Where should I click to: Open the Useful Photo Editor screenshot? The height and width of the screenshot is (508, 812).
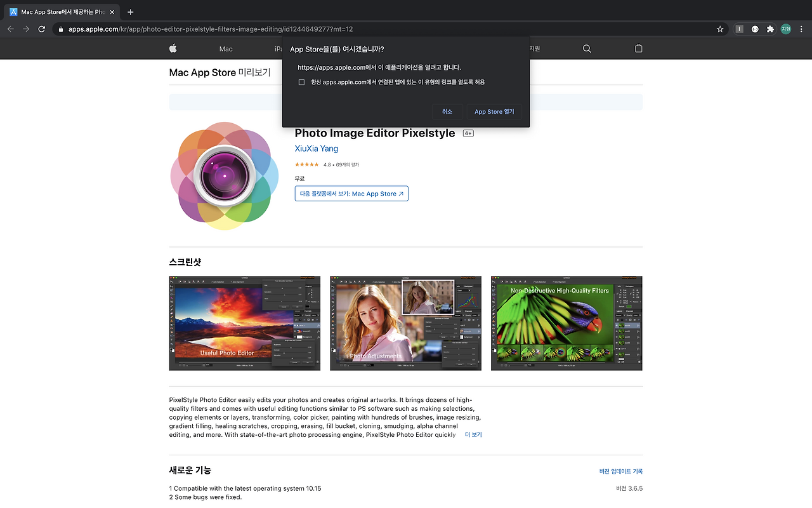click(x=245, y=323)
